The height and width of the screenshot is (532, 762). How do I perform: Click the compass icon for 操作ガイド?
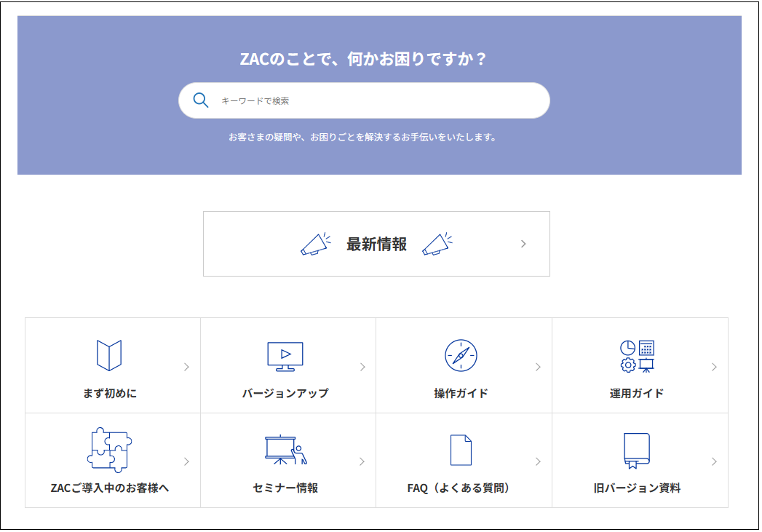click(461, 355)
